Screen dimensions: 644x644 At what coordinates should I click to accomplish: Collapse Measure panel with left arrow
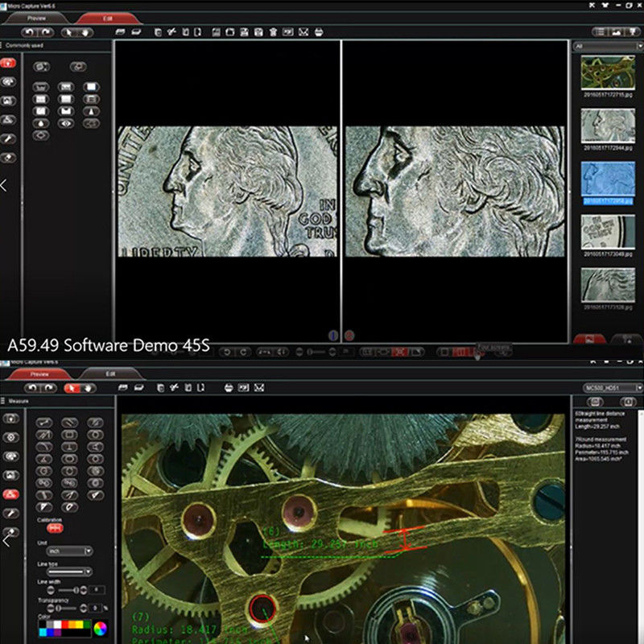pyautogui.click(x=6, y=541)
